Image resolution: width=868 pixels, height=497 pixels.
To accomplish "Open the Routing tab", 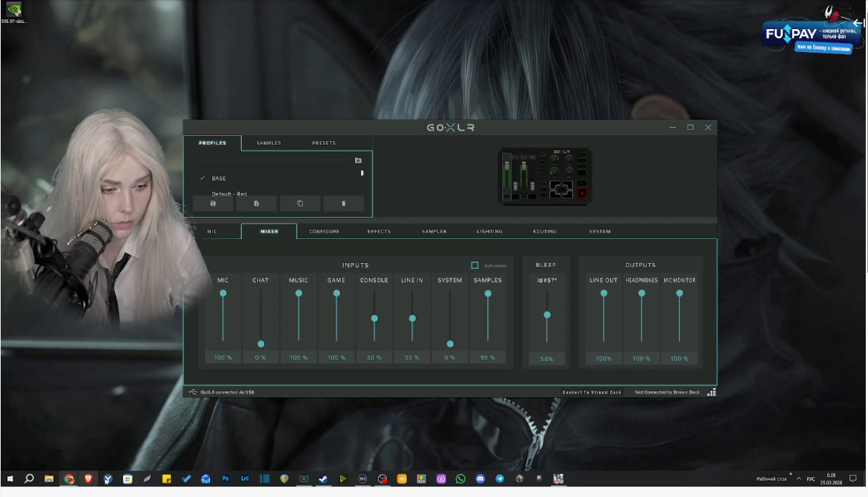I will pyautogui.click(x=544, y=232).
